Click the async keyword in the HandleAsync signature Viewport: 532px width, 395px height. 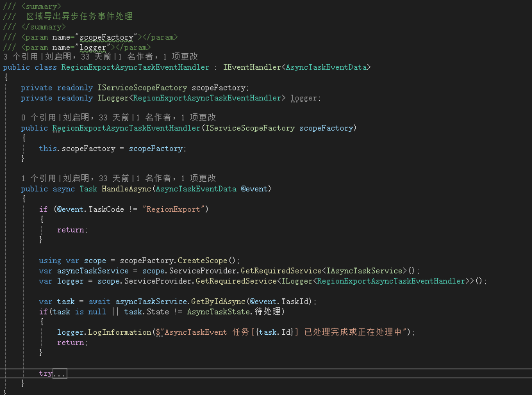point(64,189)
